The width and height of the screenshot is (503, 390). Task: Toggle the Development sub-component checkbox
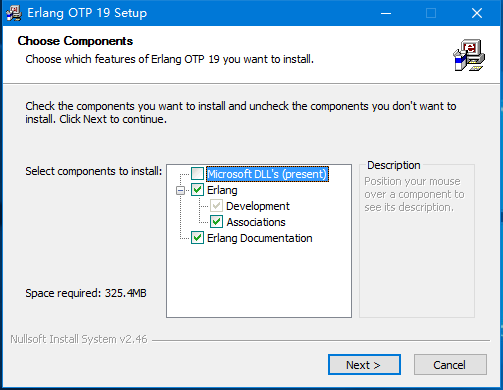click(x=216, y=206)
